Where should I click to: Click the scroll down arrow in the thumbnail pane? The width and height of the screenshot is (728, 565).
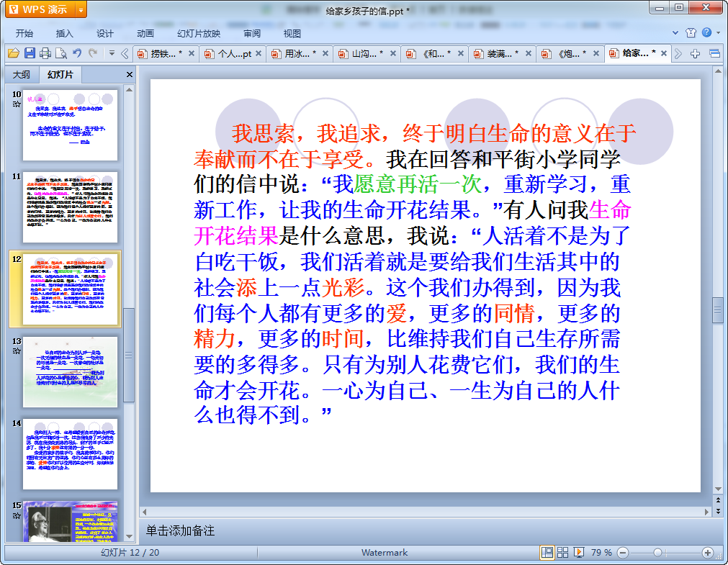(x=130, y=536)
